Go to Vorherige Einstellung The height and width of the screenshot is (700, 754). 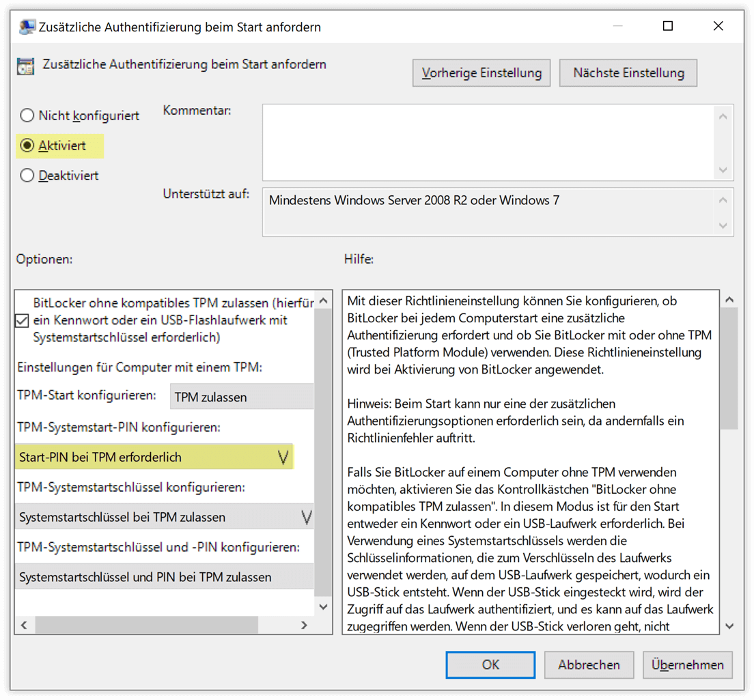(481, 73)
